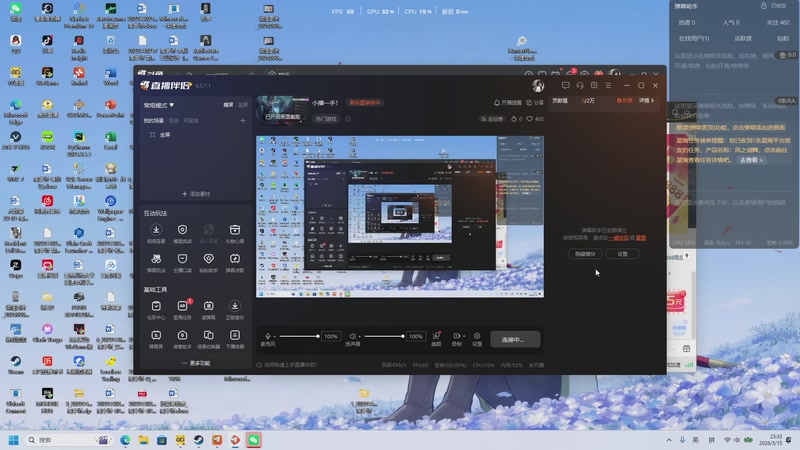
Task: Open the hamburger menu in 直播伴侣 title bar
Action: 608,85
